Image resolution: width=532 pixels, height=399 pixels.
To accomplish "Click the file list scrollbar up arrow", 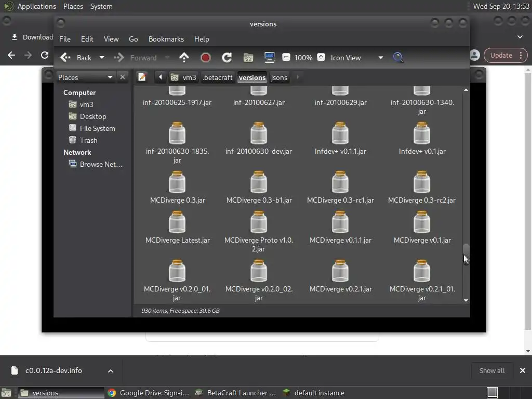I will coord(466,90).
